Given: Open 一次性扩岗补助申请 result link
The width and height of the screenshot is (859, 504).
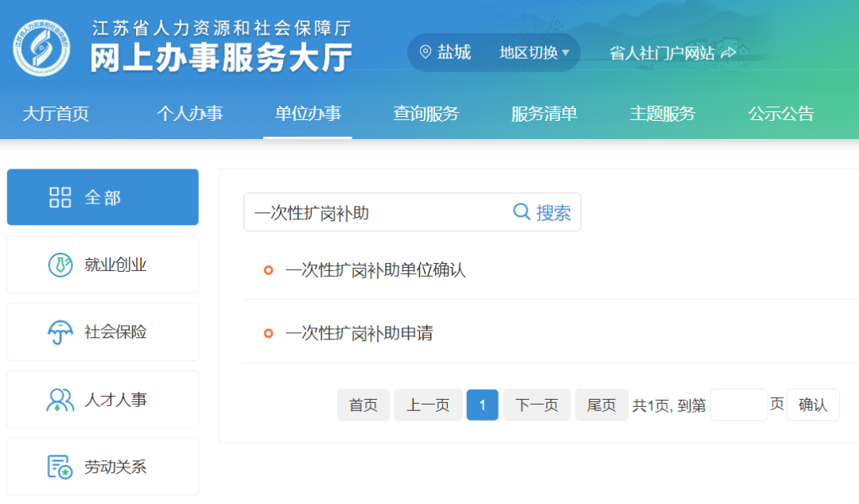Looking at the screenshot, I should point(359,333).
